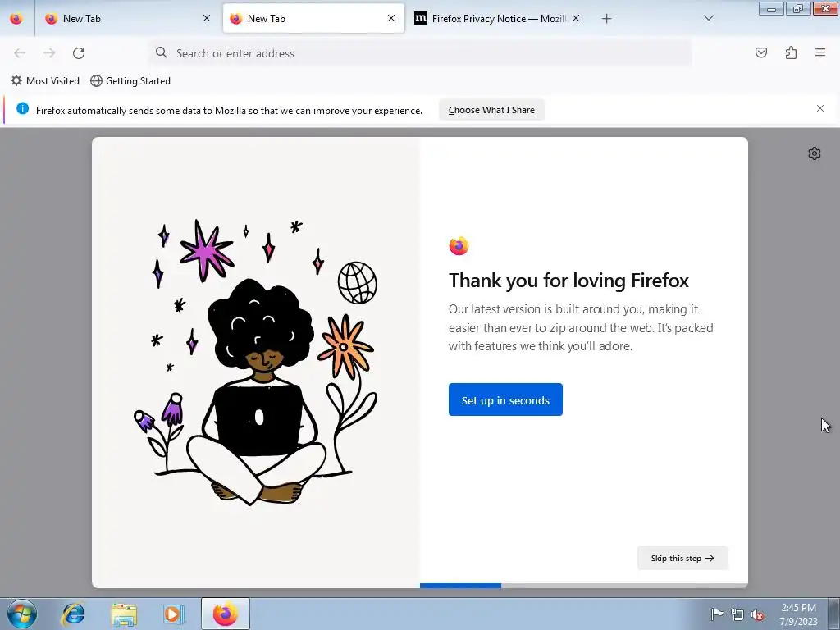Viewport: 840px width, 630px height.
Task: Click the illustration of person with laptop
Action: (256, 363)
